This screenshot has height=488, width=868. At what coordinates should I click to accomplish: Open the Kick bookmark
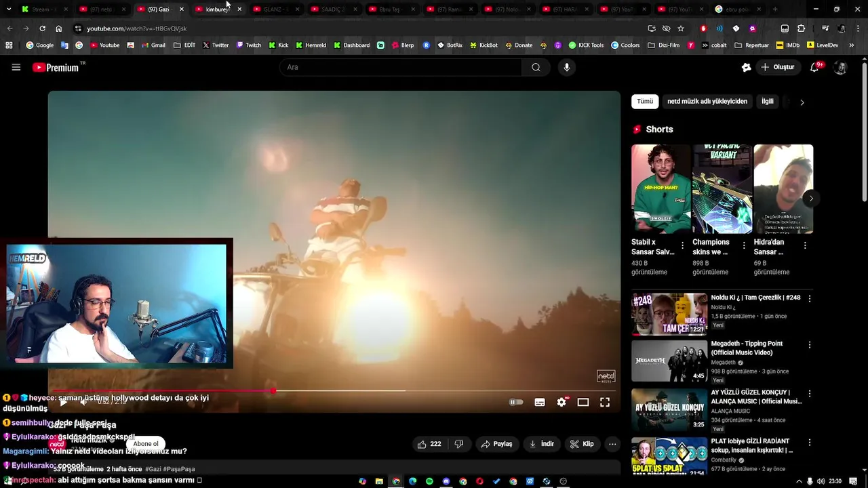click(x=278, y=45)
